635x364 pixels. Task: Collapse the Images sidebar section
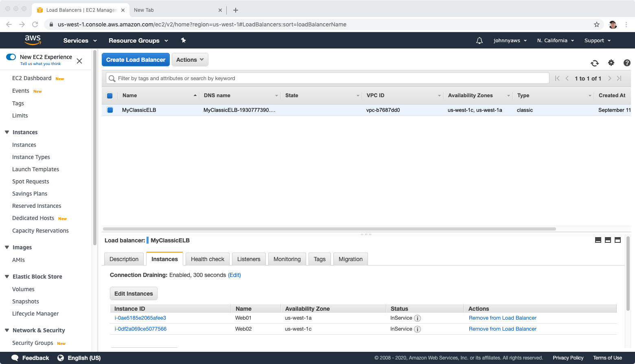(7, 247)
